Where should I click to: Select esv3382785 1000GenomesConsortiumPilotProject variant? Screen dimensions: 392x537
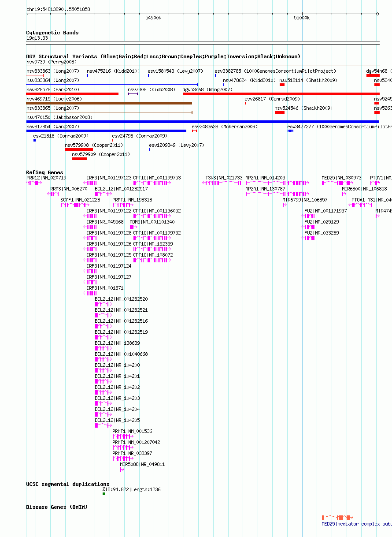pyautogui.click(x=275, y=71)
